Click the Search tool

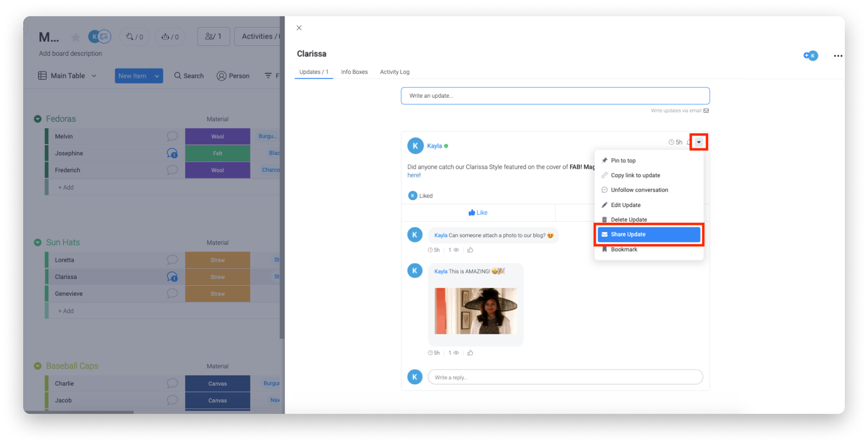click(189, 76)
